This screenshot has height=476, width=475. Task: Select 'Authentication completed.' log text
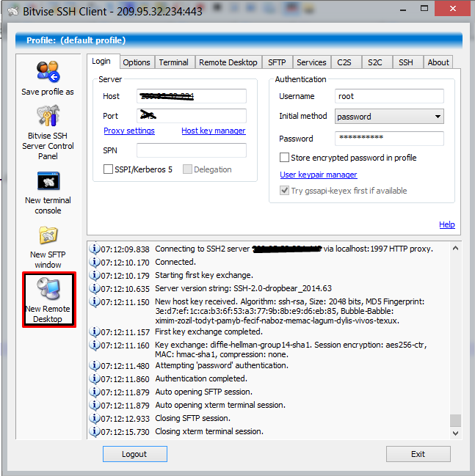click(x=201, y=378)
